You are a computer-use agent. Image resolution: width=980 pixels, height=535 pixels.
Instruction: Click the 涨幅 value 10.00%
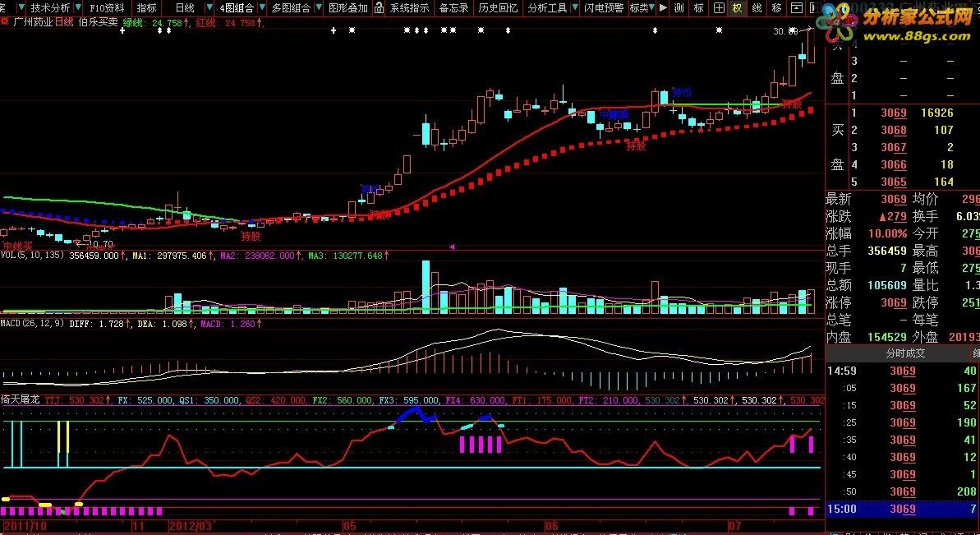[887, 233]
